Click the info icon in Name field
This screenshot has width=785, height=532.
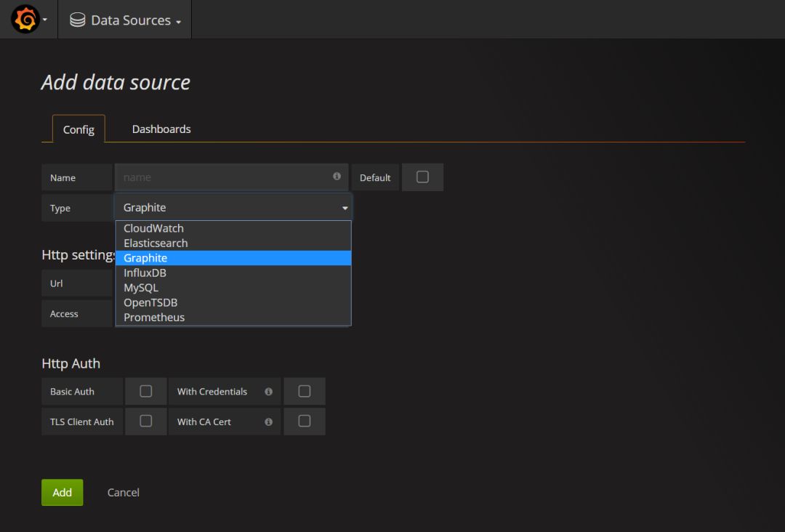(337, 177)
